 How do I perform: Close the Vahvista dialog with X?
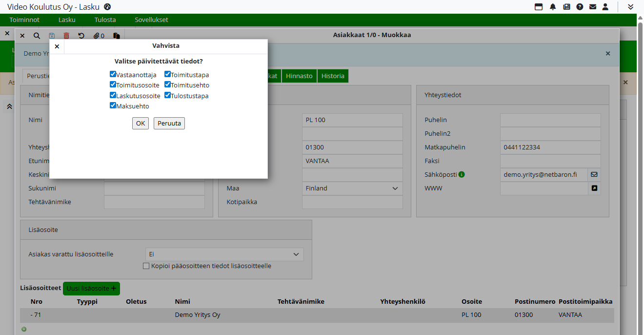[x=57, y=46]
